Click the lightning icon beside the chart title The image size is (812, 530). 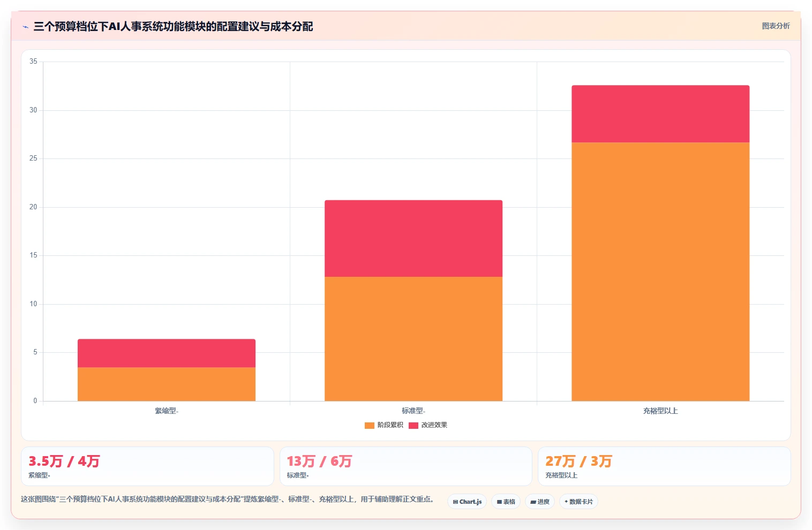[x=25, y=27]
